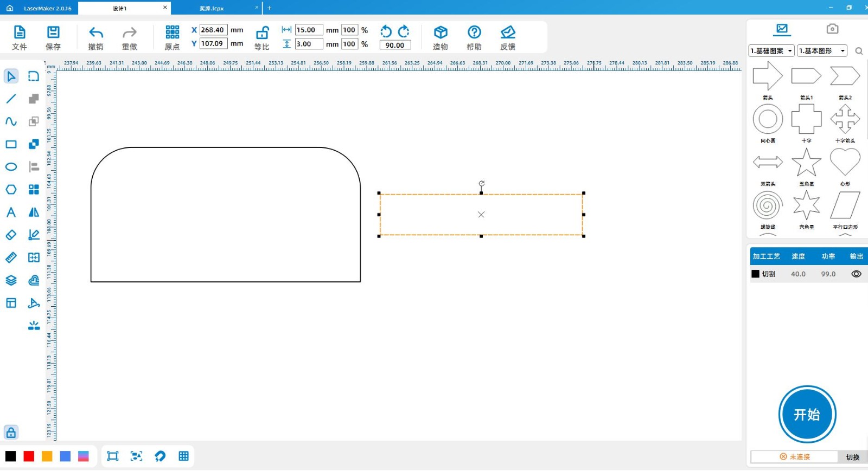
Task: Choose the text tool
Action: point(11,212)
